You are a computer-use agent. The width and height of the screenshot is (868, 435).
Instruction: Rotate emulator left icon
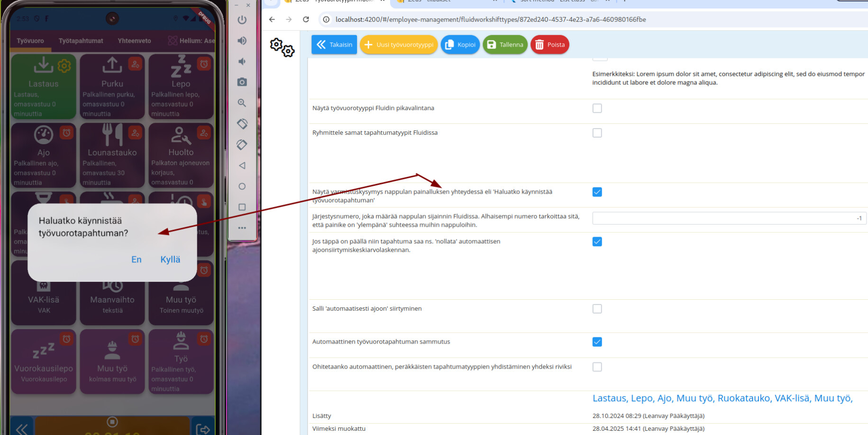coord(242,124)
